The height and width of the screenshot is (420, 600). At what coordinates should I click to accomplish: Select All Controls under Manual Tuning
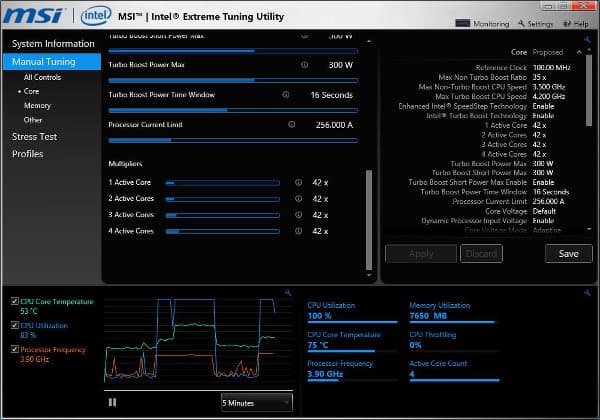pos(42,77)
